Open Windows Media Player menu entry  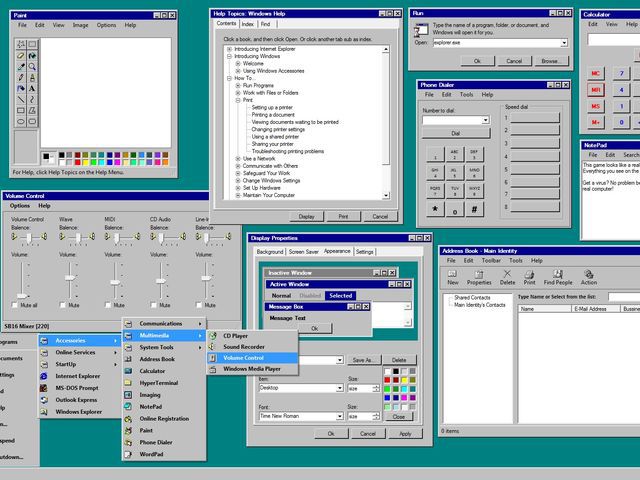tap(253, 369)
